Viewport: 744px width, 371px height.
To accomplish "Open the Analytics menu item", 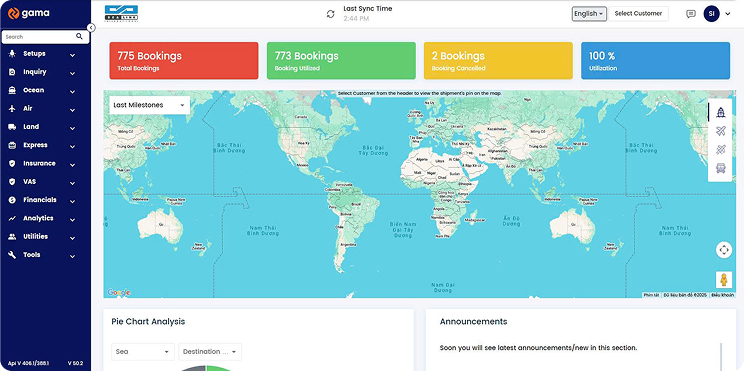I will click(45, 218).
